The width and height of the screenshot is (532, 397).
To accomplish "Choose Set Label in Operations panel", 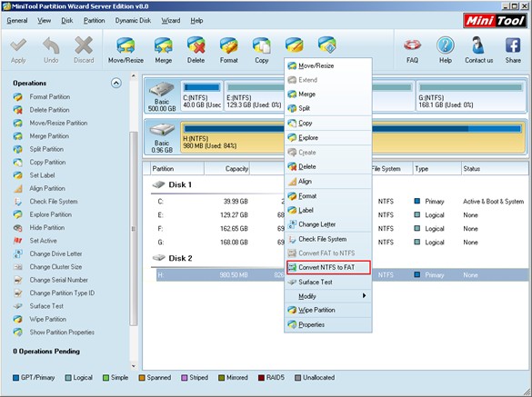I will coord(42,175).
